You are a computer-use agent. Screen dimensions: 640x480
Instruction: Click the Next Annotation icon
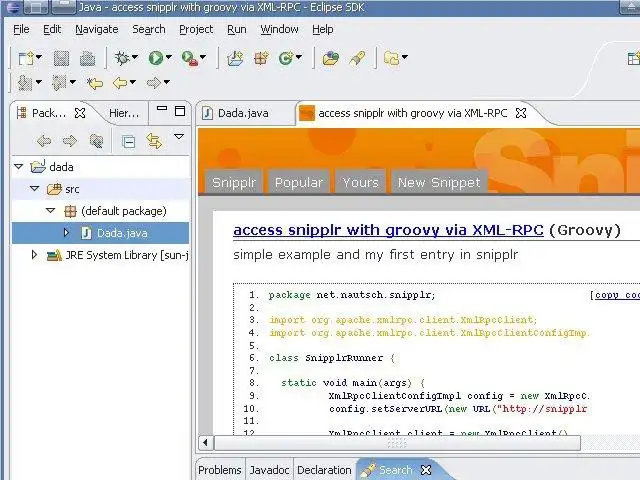click(25, 83)
